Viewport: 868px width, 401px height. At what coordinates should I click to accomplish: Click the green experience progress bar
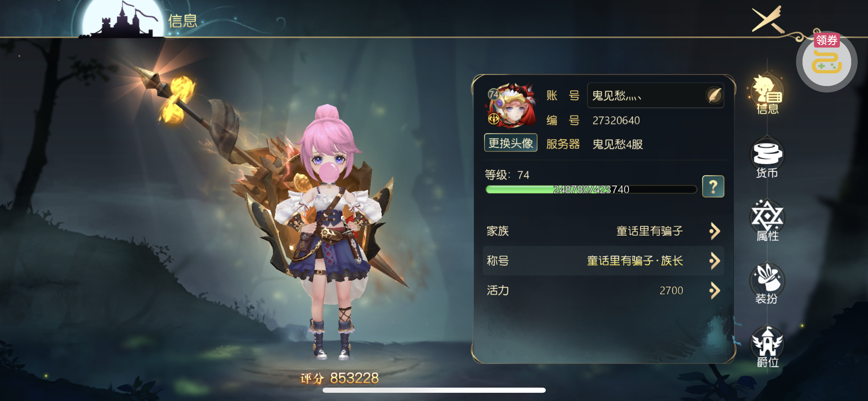[x=591, y=189]
